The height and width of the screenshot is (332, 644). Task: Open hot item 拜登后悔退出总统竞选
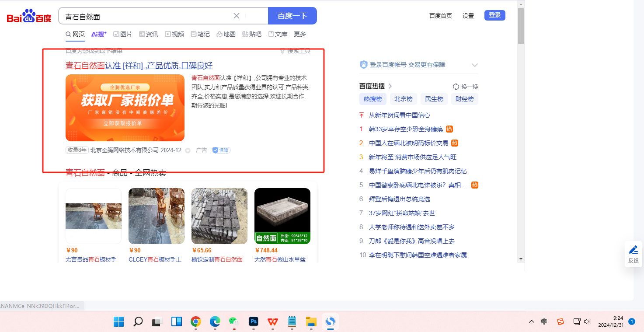tap(400, 199)
